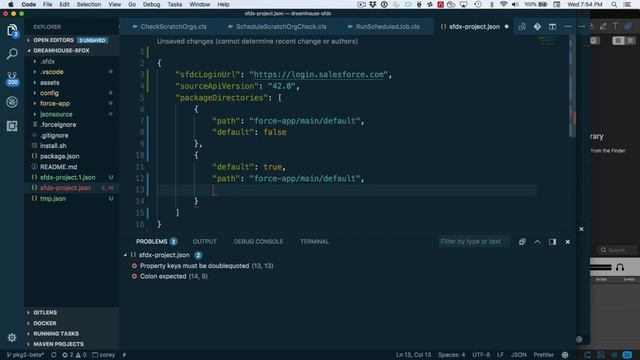This screenshot has width=640, height=360.
Task: Click the Wi-Fi icon in macOS menu bar
Action: pos(504,4)
